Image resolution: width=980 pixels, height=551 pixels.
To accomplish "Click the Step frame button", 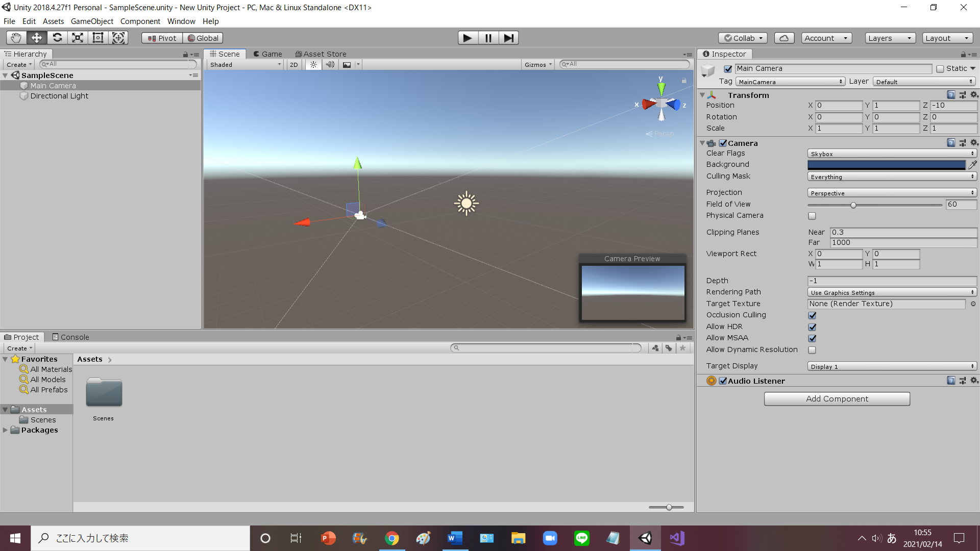I will 508,38.
